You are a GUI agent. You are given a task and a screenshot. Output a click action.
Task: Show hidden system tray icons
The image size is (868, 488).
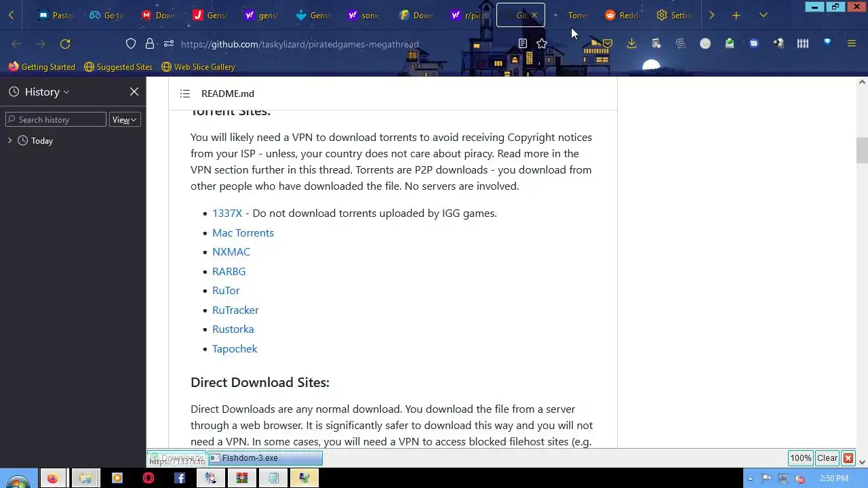pos(750,479)
